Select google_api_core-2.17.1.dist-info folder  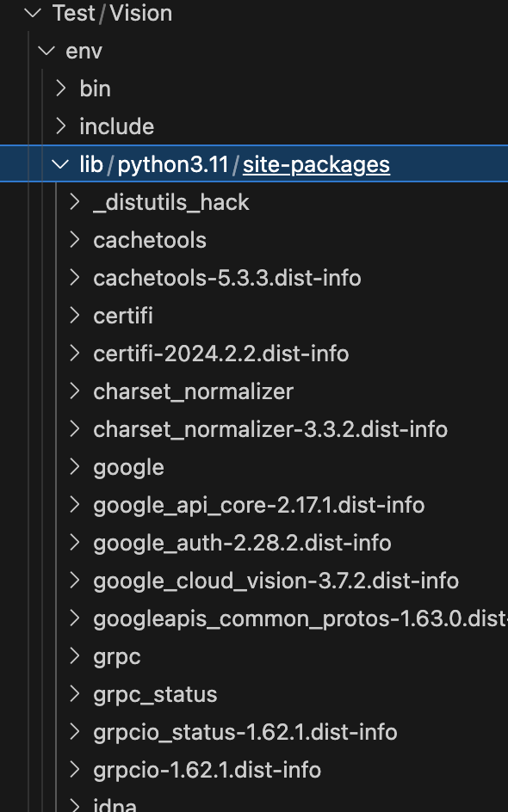[258, 504]
